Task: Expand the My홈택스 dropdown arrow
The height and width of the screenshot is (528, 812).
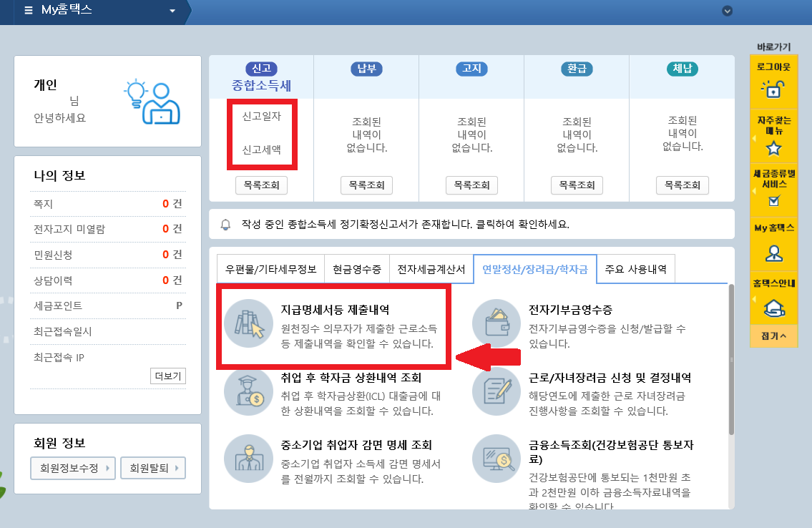Action: 172,11
